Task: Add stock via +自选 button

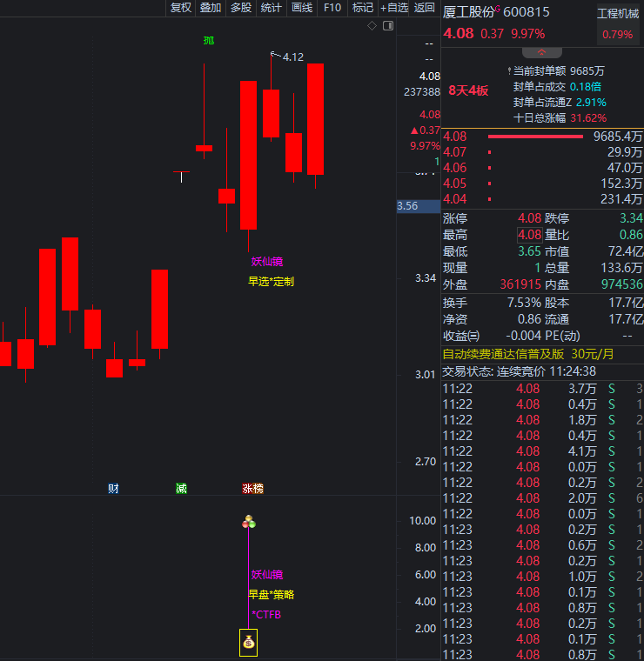Action: pos(393,8)
